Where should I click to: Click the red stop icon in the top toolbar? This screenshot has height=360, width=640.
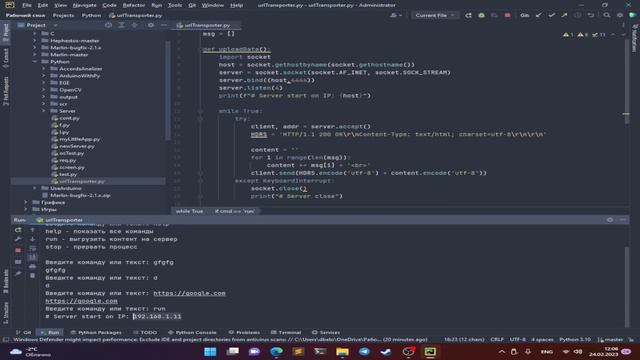click(x=507, y=15)
